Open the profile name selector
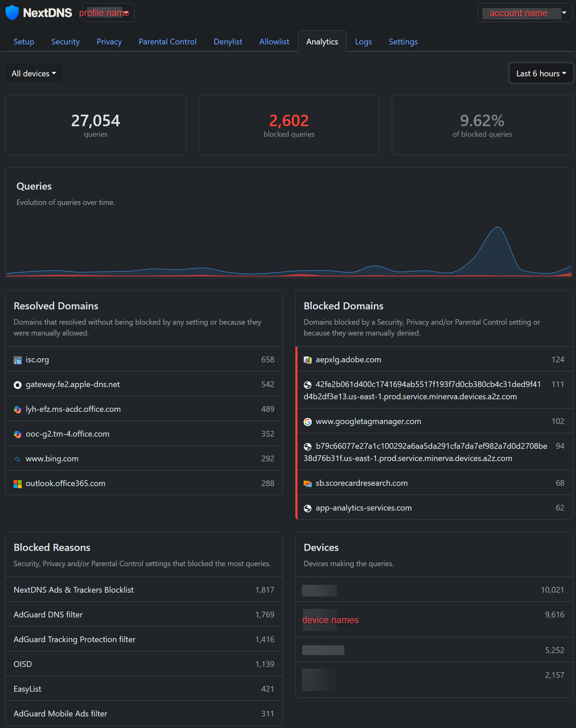The image size is (576, 728). point(108,13)
